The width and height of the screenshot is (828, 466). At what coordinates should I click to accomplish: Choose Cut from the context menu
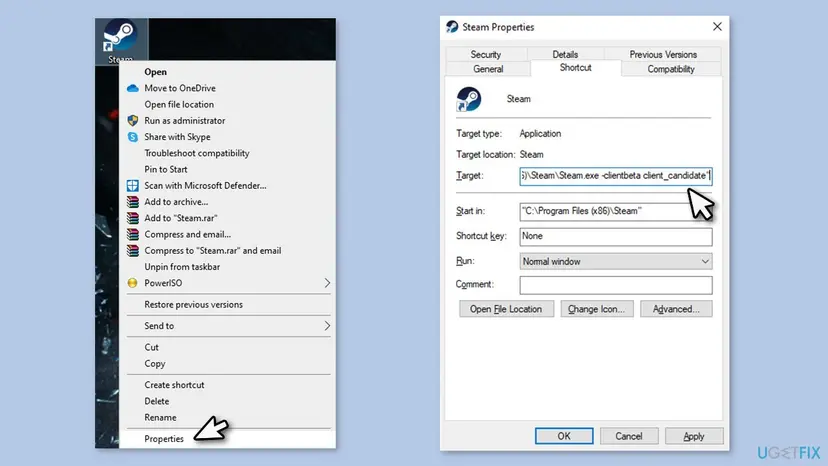click(x=151, y=348)
